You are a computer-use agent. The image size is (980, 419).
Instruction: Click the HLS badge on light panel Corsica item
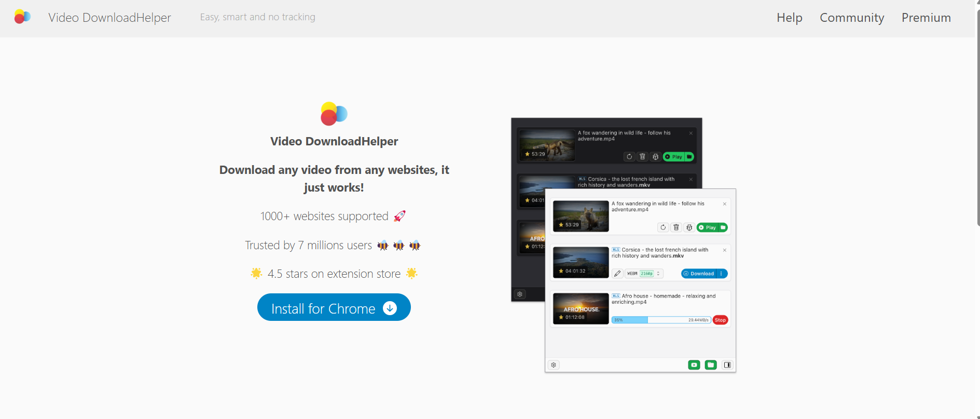616,250
